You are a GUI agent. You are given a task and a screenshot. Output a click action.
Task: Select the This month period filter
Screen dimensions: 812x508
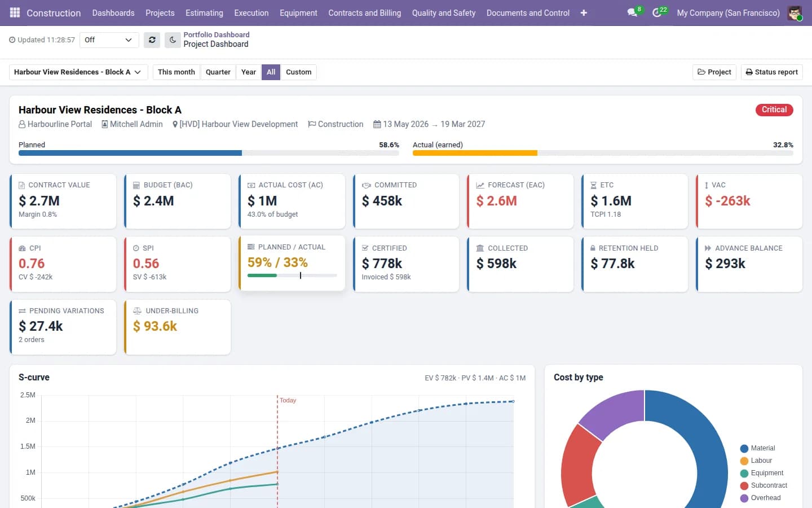176,72
